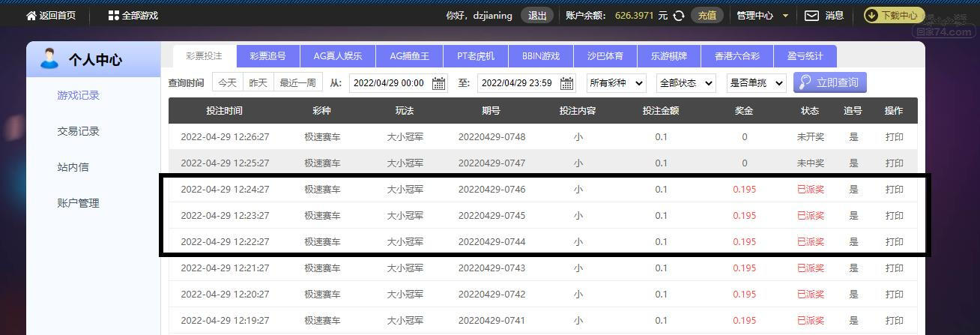Expand the 管理中心 dropdown arrow
980x335 pixels.
785,16
